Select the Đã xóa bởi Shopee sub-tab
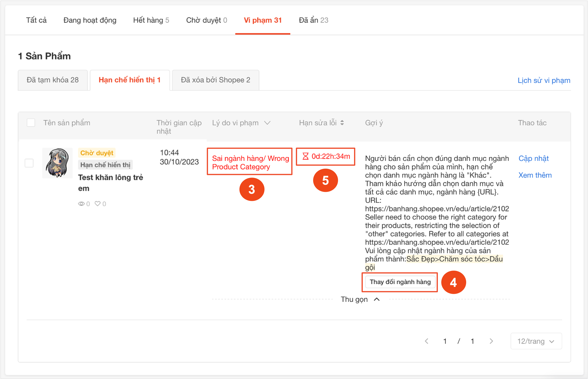 (215, 80)
